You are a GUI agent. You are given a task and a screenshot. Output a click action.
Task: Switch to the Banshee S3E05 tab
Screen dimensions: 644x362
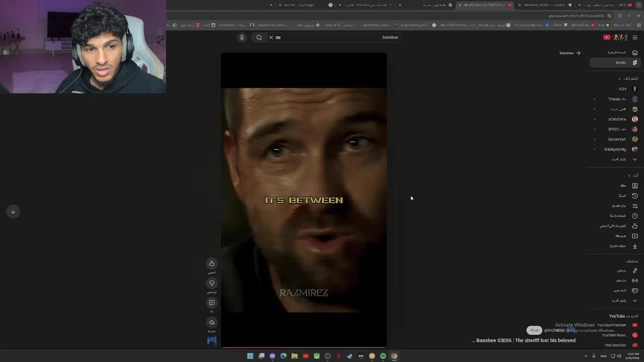tap(486, 5)
